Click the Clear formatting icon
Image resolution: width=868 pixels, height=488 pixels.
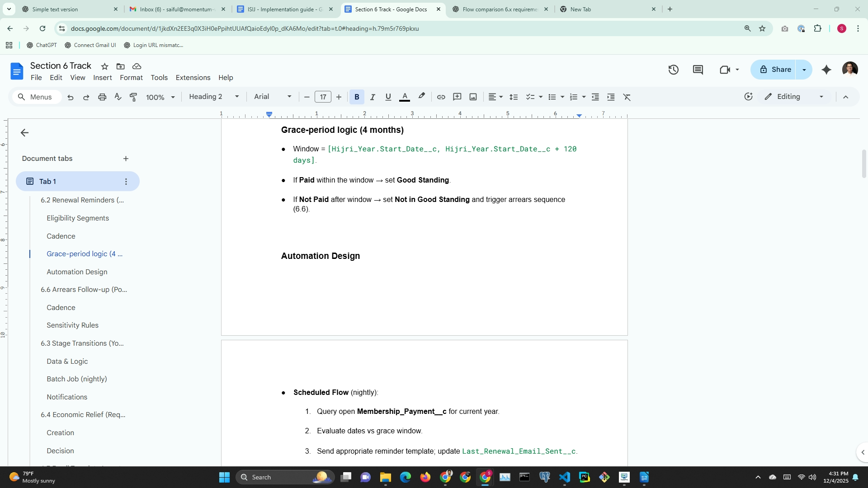click(x=627, y=97)
